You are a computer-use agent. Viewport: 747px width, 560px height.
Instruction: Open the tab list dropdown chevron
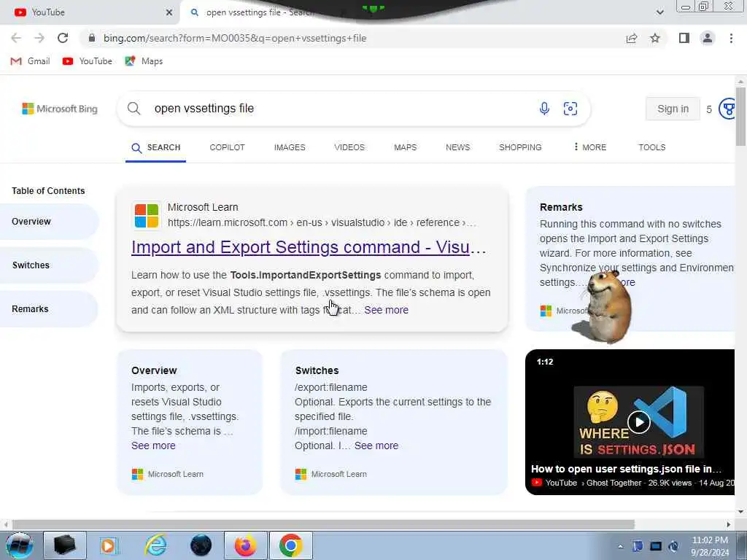click(659, 12)
